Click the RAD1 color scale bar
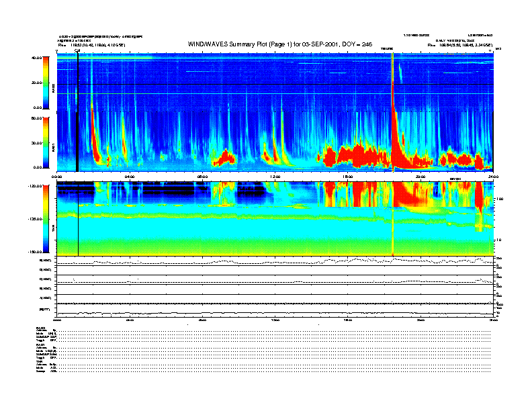This screenshot has height=411, width=532. pos(46,143)
